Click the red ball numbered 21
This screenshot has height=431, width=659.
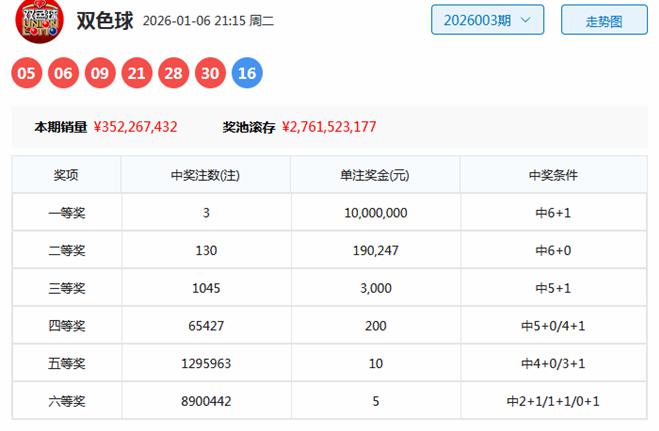coord(137,72)
